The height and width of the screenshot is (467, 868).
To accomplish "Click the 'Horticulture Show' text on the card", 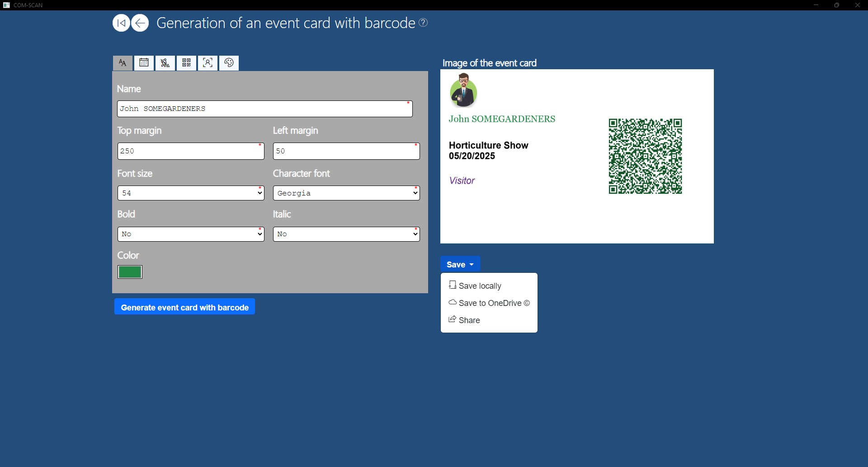I will click(488, 145).
